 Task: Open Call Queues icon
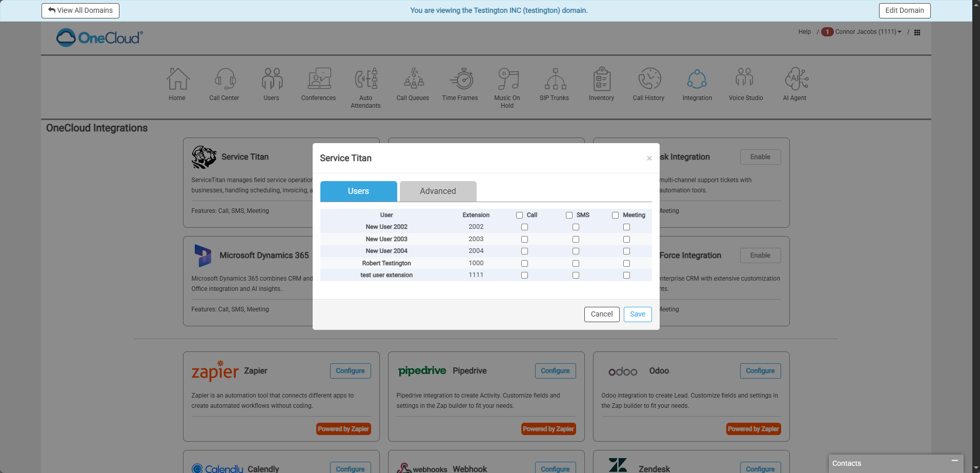413,80
